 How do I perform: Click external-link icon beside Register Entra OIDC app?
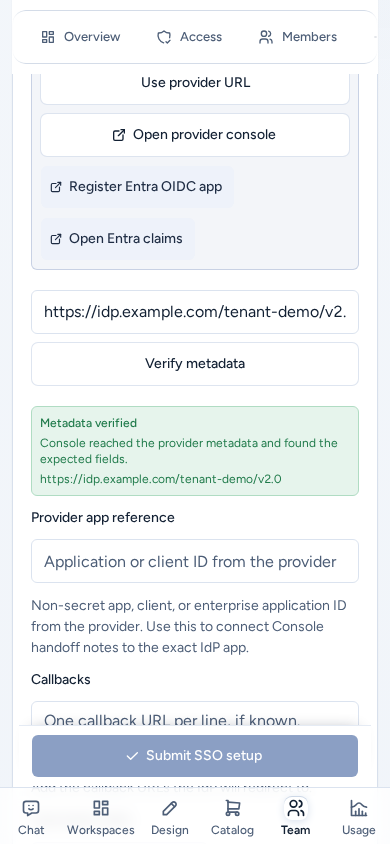tap(55, 187)
